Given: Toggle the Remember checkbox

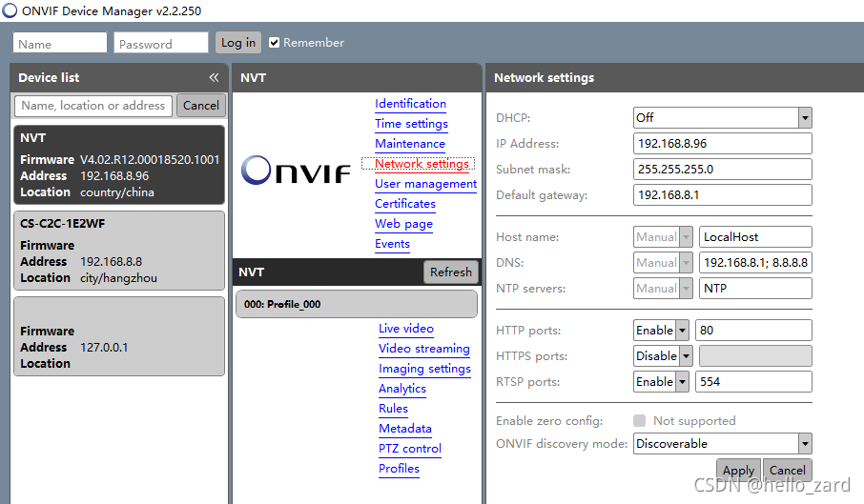Looking at the screenshot, I should coord(275,43).
